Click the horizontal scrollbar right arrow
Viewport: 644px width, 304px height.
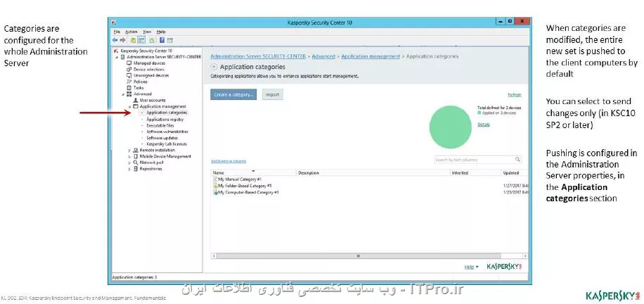(x=525, y=256)
